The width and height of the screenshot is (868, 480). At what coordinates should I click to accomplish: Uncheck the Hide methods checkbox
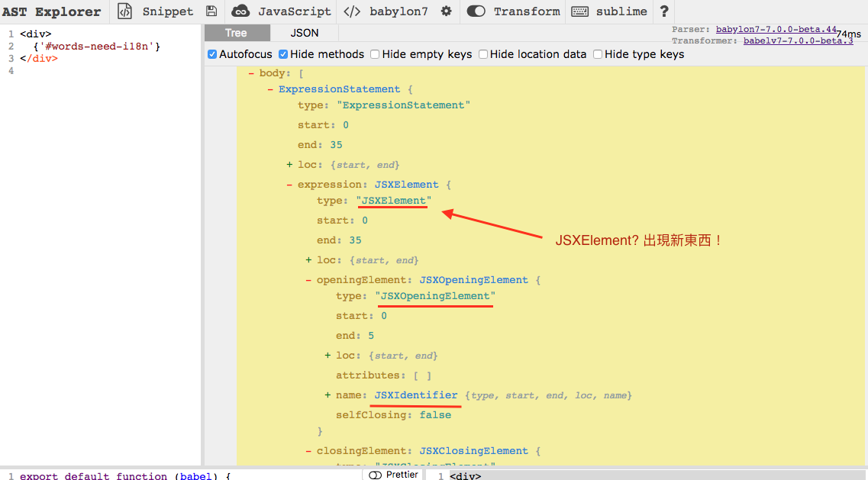283,54
